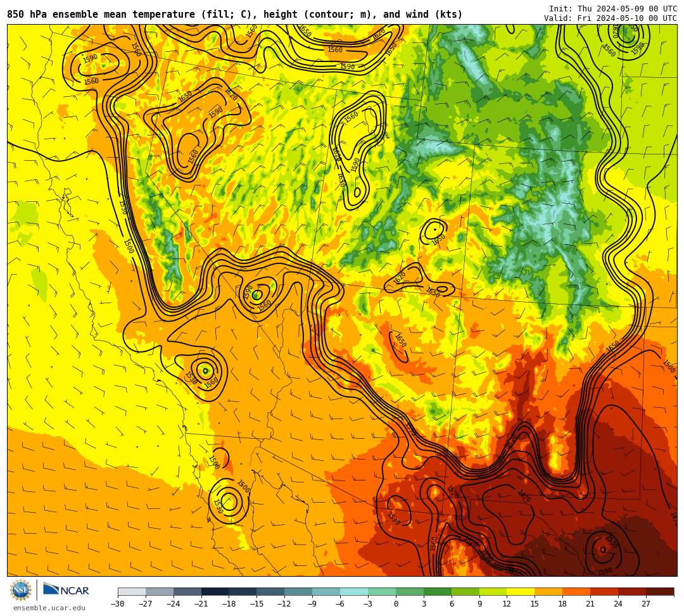Click the 3 colorbar tick label
Viewport: 684px width, 616px height.
pyautogui.click(x=424, y=604)
